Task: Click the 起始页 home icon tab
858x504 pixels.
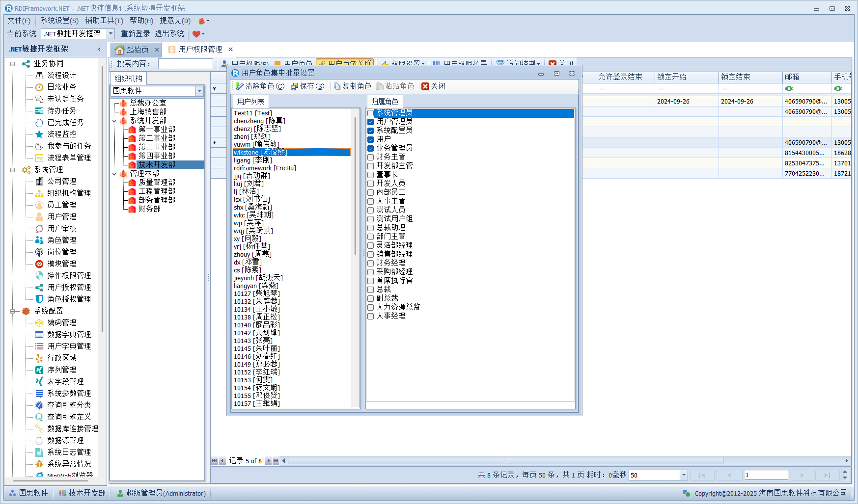Action: 120,50
